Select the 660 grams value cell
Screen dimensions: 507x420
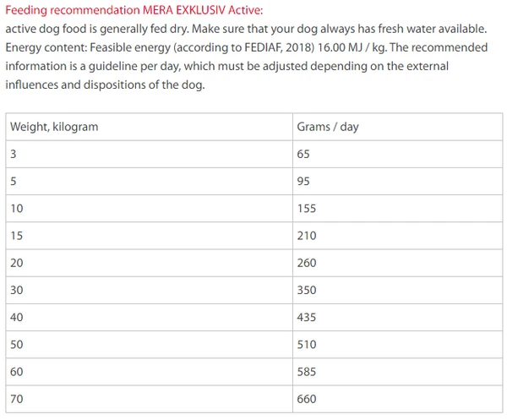(307, 399)
